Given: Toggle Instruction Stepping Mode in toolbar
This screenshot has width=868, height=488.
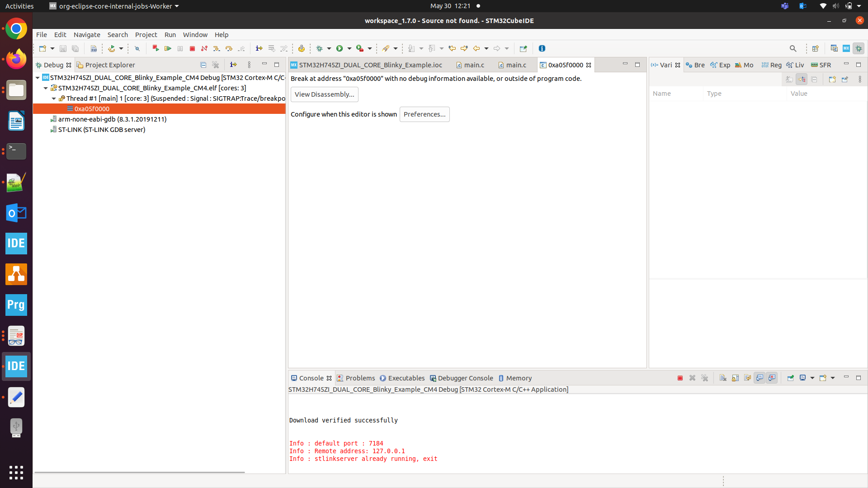Looking at the screenshot, I should (259, 48).
